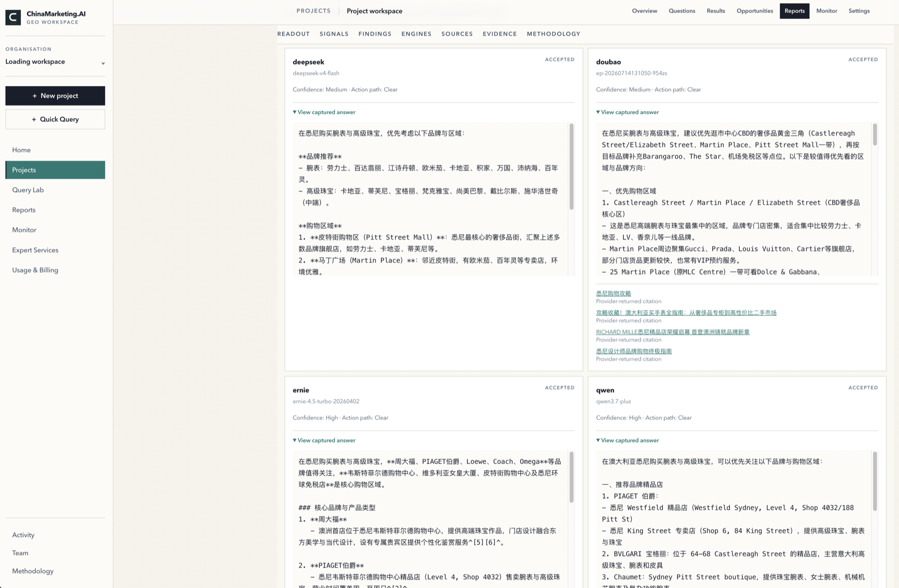Jump to SOURCES section
This screenshot has height=588, width=899.
(457, 34)
